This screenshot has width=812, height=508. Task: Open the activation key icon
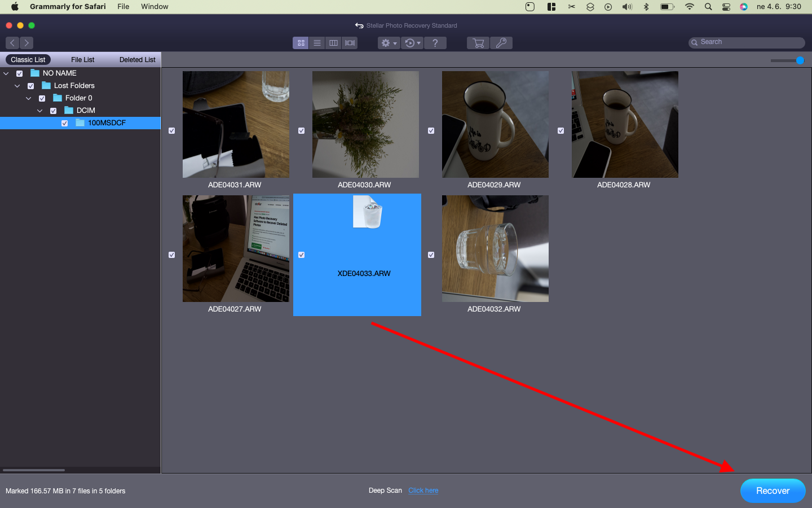(x=501, y=43)
